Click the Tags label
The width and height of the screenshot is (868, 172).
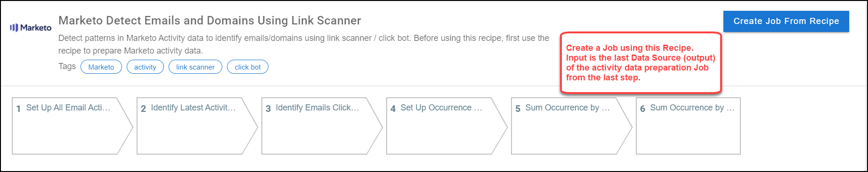point(67,66)
